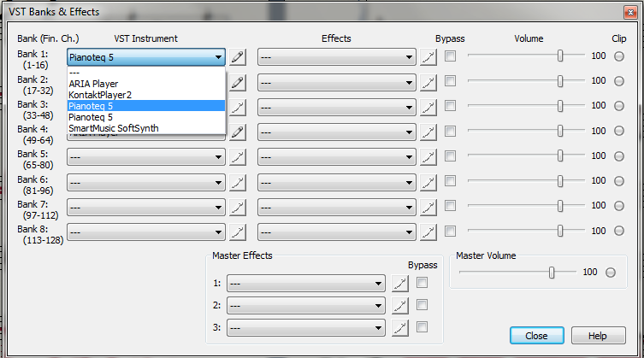Open Bank 7 VST Instrument dropdown

[x=145, y=208]
